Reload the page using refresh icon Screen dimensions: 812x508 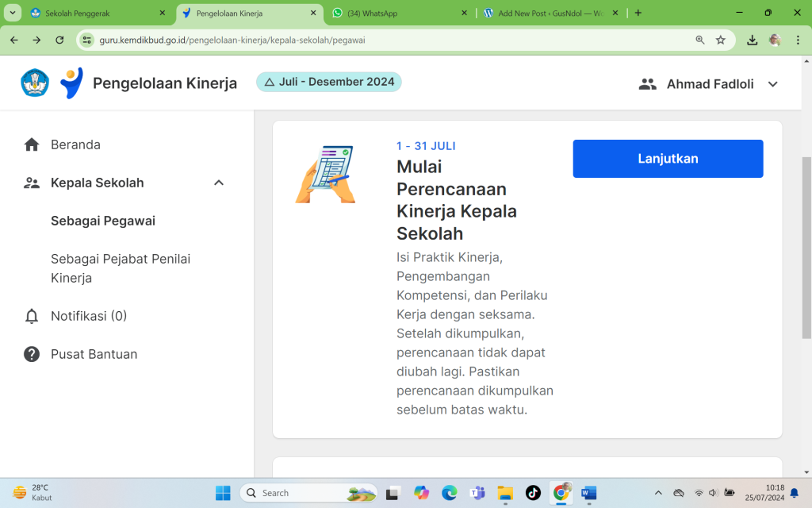[x=59, y=40]
